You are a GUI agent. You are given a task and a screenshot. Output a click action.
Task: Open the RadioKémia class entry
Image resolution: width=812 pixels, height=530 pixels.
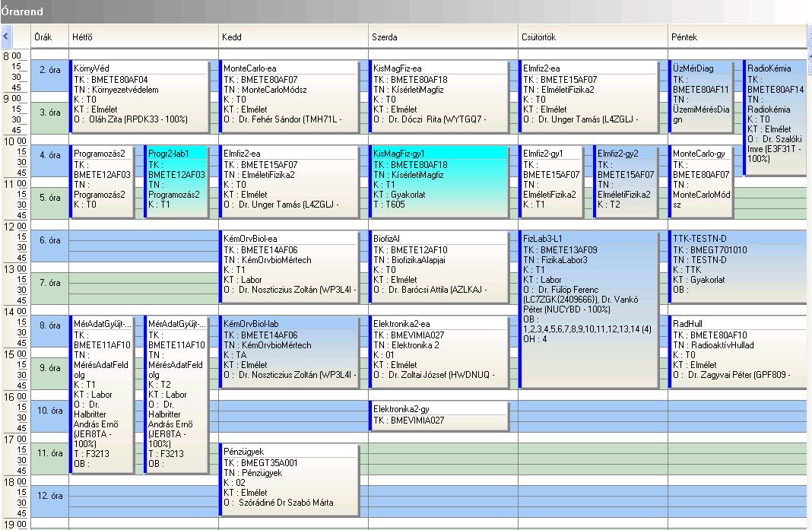click(x=775, y=118)
